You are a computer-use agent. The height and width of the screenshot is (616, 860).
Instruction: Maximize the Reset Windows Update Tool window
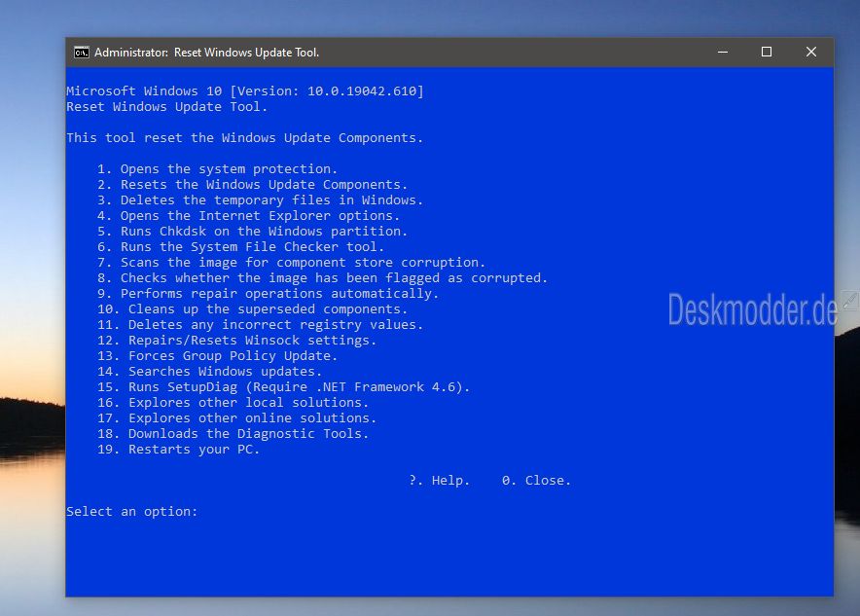pyautogui.click(x=767, y=53)
